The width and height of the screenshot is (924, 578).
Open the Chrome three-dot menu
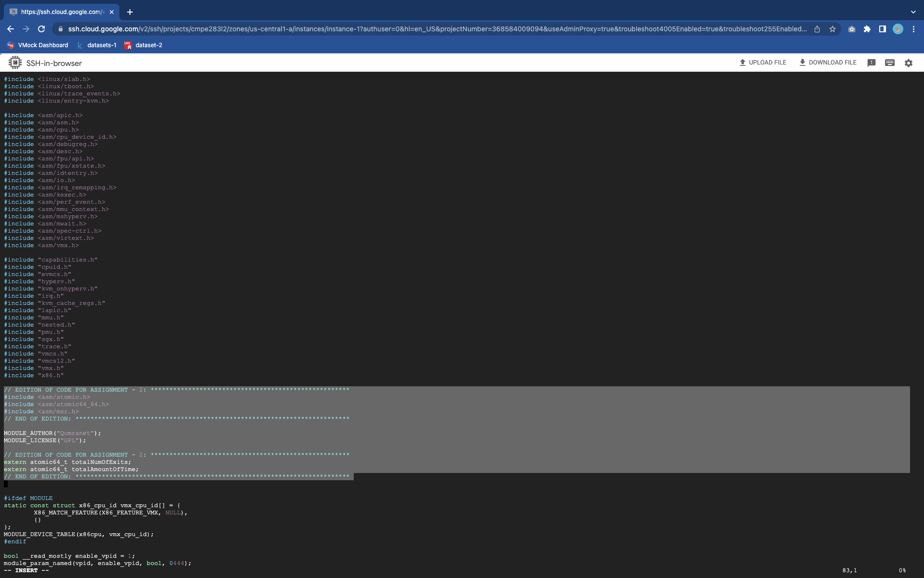pyautogui.click(x=914, y=29)
